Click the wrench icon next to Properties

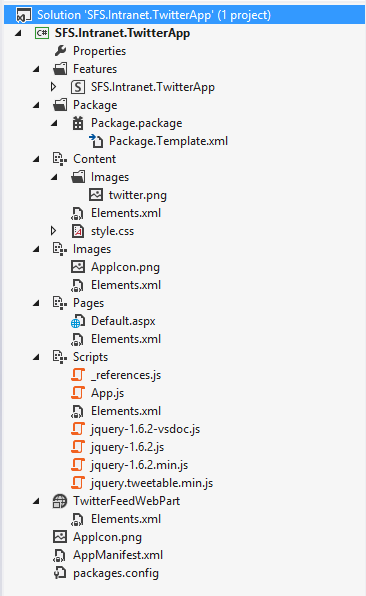pyautogui.click(x=60, y=51)
